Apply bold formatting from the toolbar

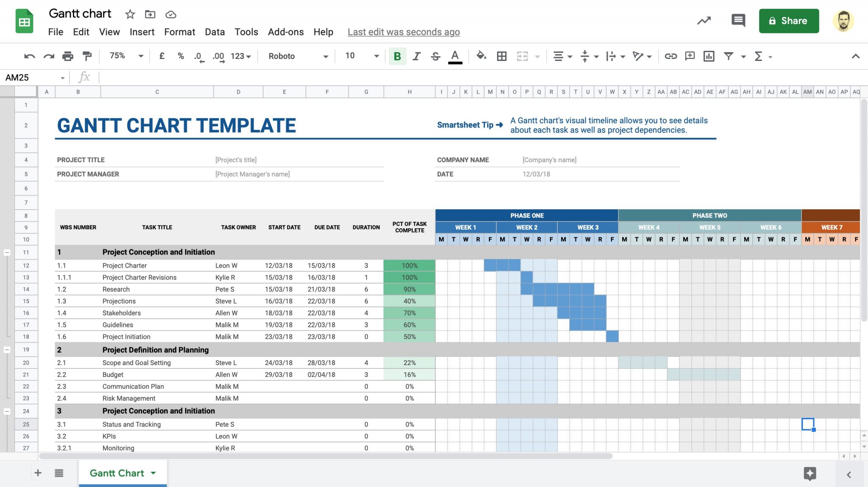click(397, 56)
